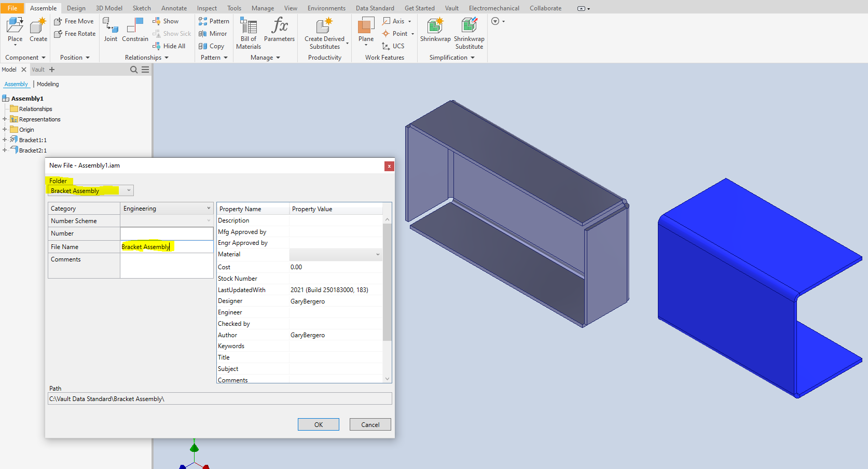Image resolution: width=868 pixels, height=469 pixels.
Task: Open the Folder dropdown
Action: coord(129,190)
